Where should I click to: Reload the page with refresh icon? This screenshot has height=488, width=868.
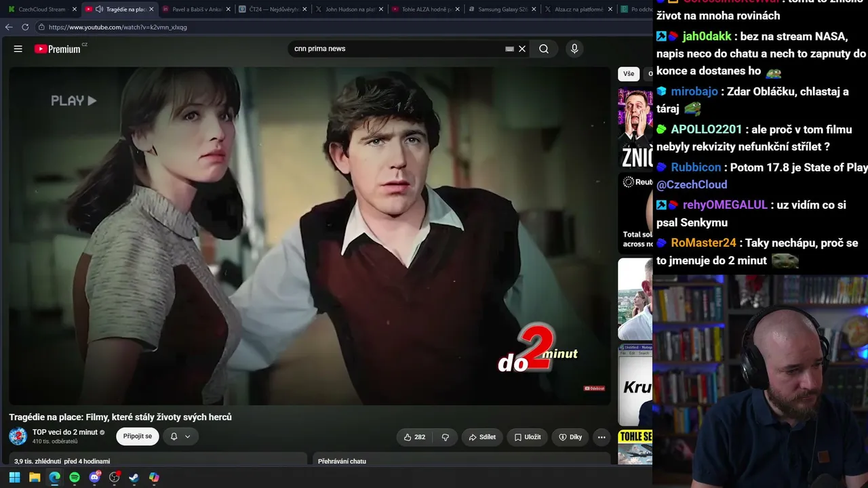(x=25, y=27)
